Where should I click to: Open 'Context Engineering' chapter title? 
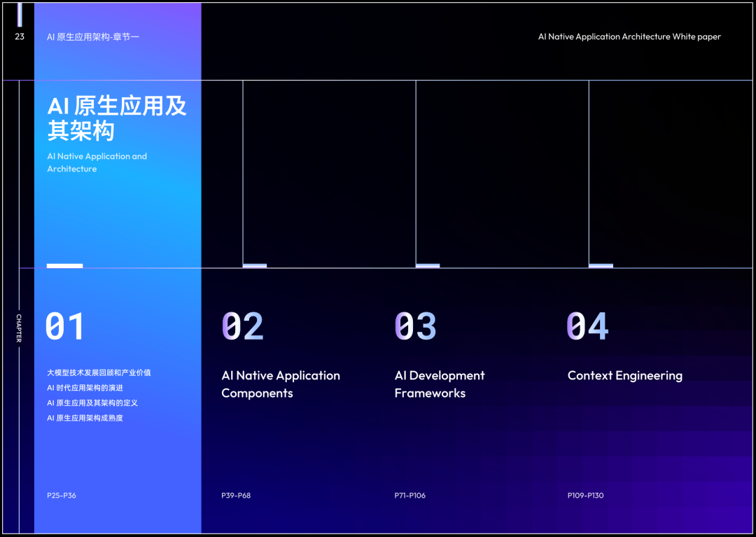[x=625, y=375]
